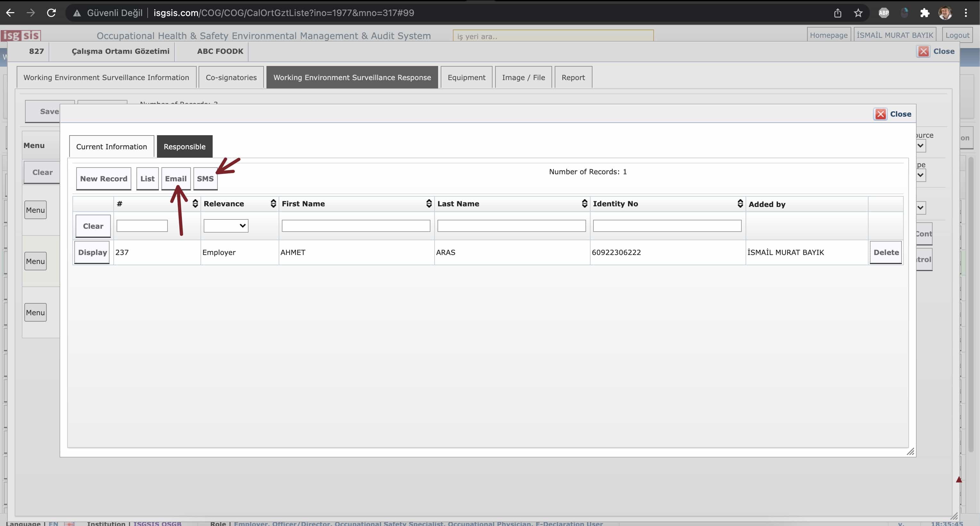This screenshot has width=980, height=526.
Task: Click the isgsis logo
Action: (21, 35)
